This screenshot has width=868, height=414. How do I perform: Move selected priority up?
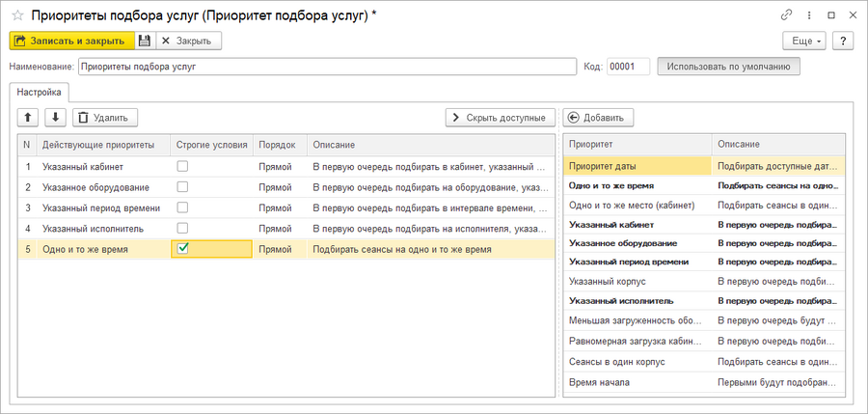[x=28, y=117]
